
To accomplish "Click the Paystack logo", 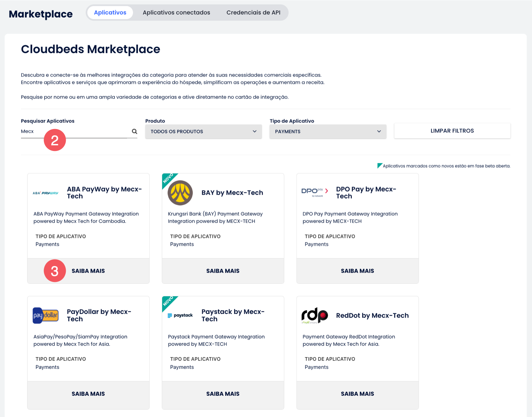I will pyautogui.click(x=180, y=315).
